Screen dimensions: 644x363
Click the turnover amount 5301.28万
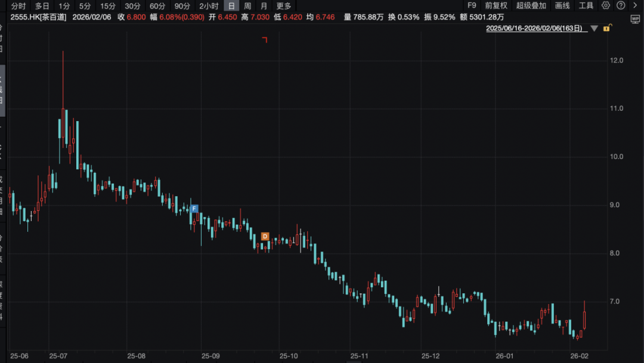[x=487, y=17]
